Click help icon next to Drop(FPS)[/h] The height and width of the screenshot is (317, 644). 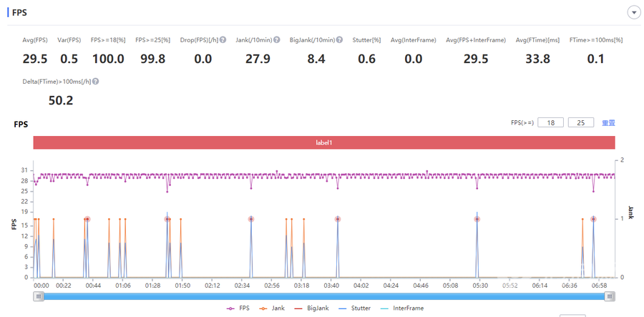[223, 40]
